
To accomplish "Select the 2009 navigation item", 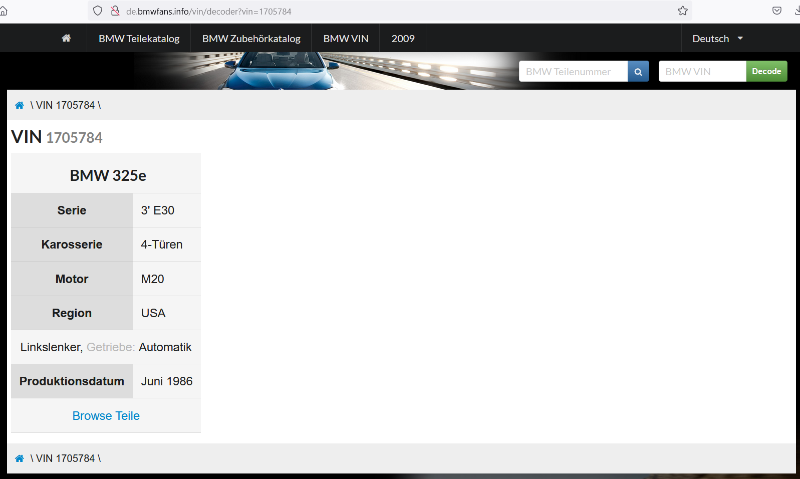I will (x=403, y=38).
